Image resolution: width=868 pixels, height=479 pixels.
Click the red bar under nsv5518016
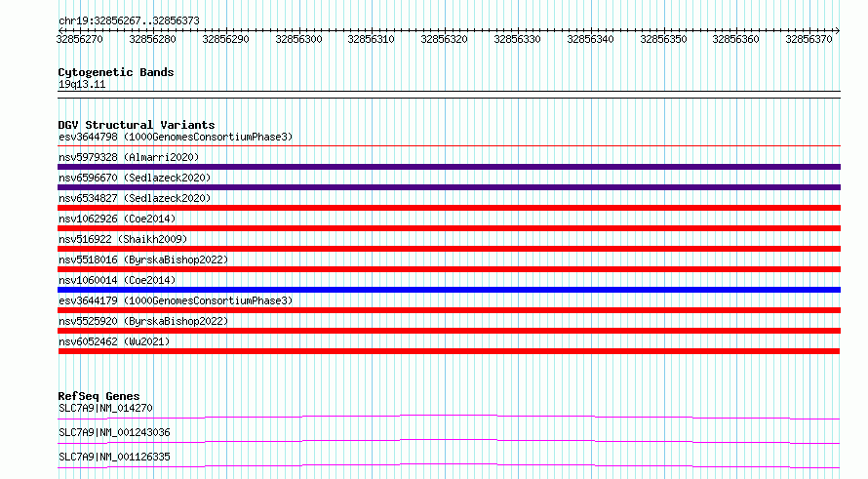[449, 269]
